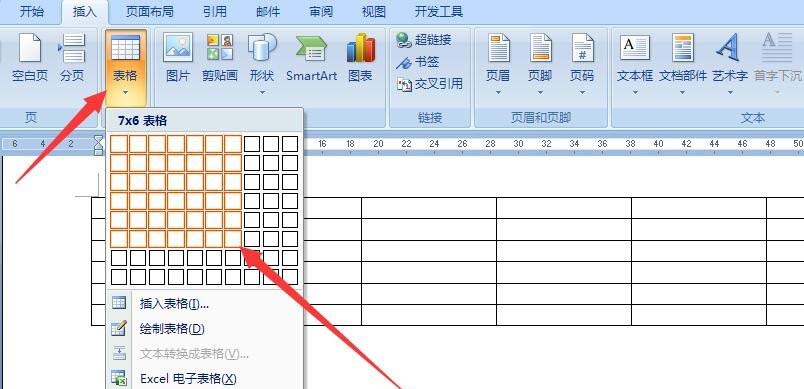804x389 pixels.
Task: Switch to the Page Layout (页面布局) tab
Action: click(150, 12)
